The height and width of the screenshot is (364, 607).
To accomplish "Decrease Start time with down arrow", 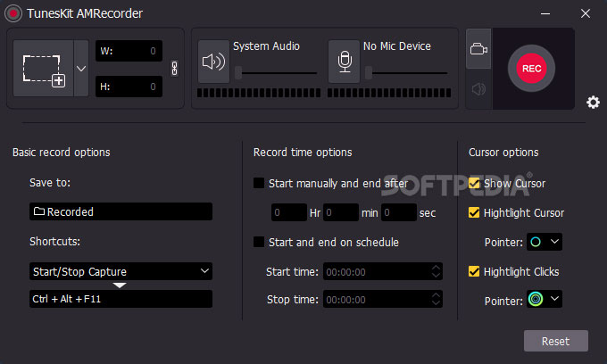I will 436,276.
